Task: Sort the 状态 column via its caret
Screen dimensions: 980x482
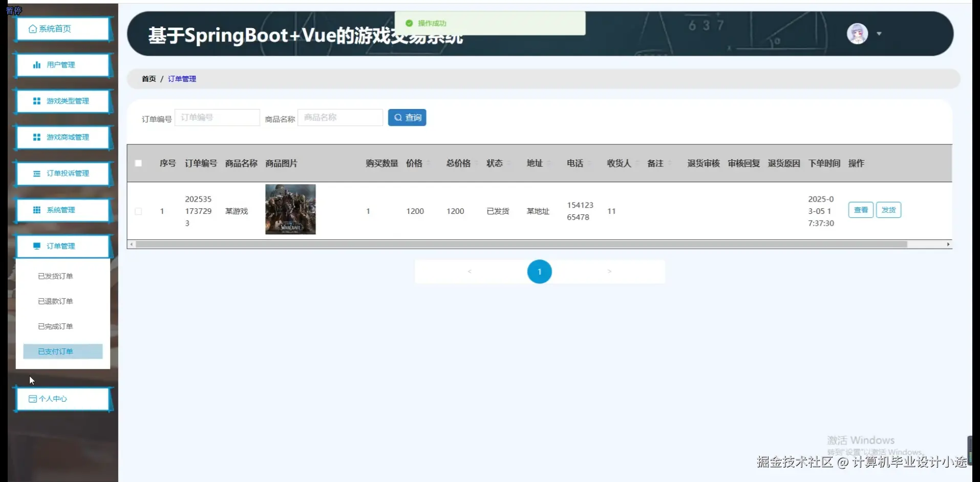Action: coord(509,163)
